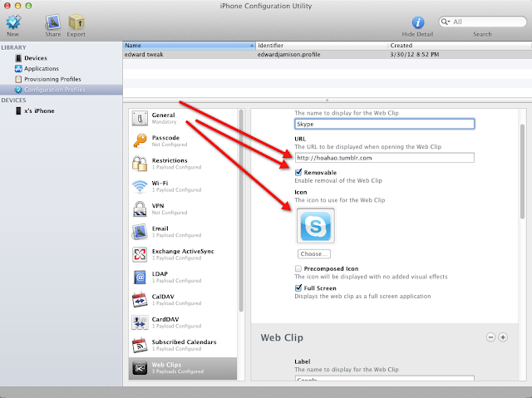Viewport: 532px width, 398px height.
Task: Click the Provisioning Profiles document icon
Action: pos(18,79)
